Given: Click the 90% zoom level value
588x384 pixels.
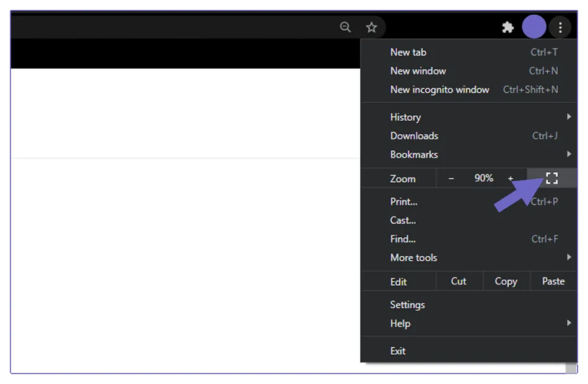Looking at the screenshot, I should pyautogui.click(x=484, y=178).
